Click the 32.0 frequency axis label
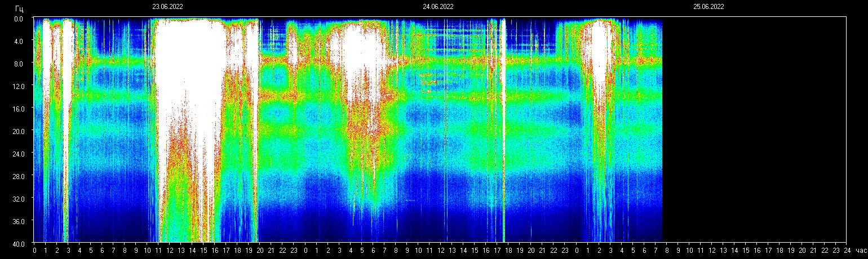The image size is (868, 259). pyautogui.click(x=17, y=199)
